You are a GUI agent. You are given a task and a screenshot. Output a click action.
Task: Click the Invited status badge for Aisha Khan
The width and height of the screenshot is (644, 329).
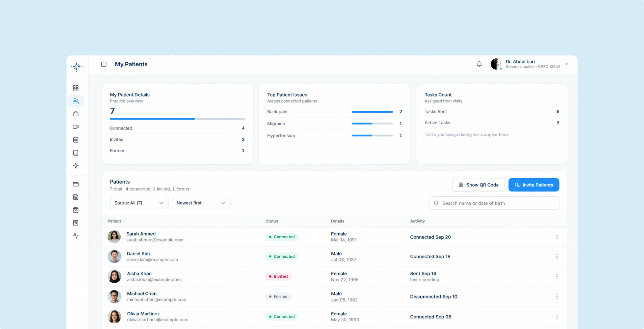tap(278, 276)
